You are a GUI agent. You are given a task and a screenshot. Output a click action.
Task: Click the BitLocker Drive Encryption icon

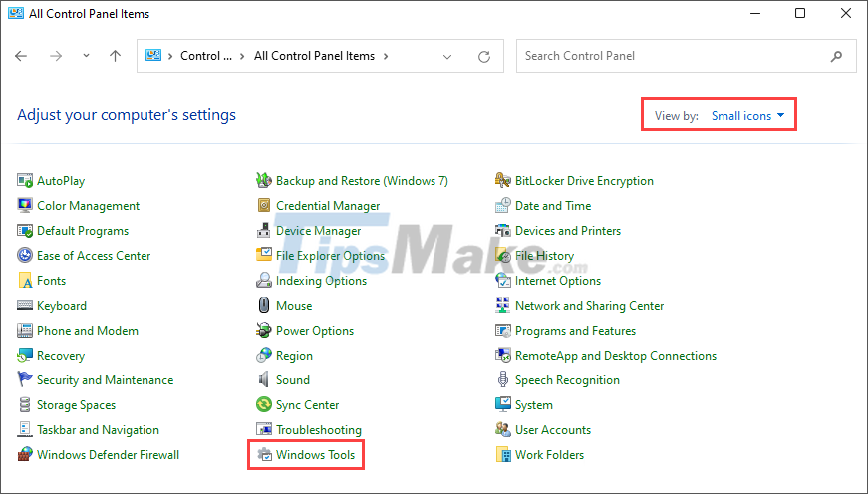503,181
